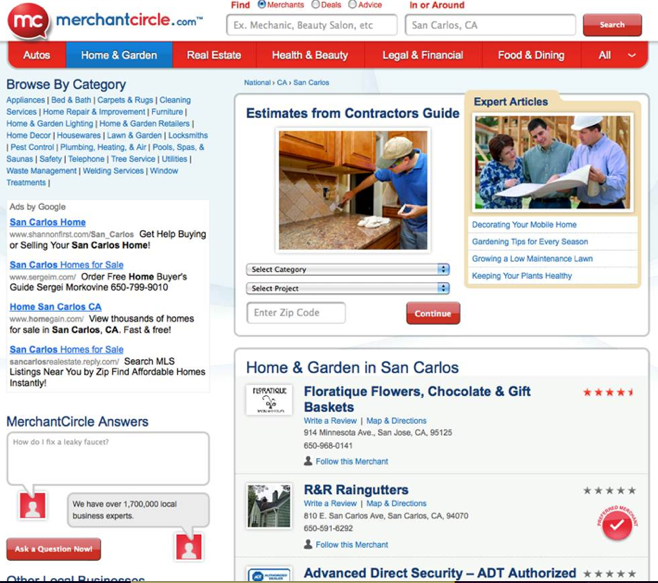Select the Deals radio button

[316, 5]
